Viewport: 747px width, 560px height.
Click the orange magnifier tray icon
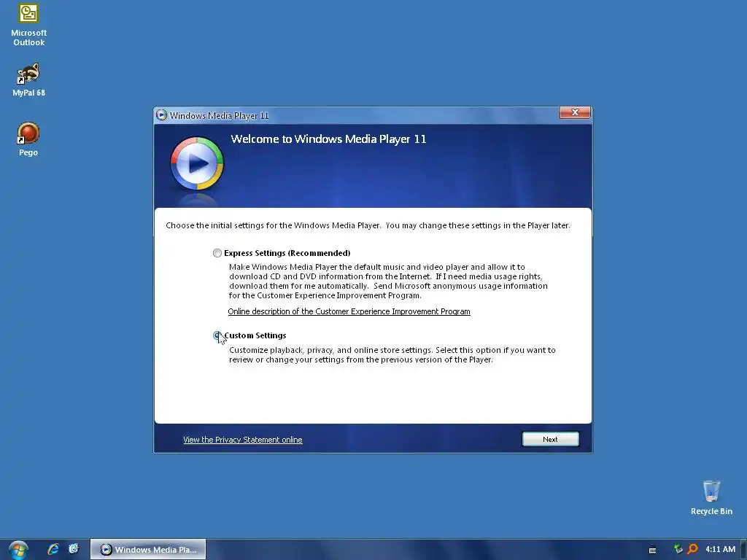point(693,549)
